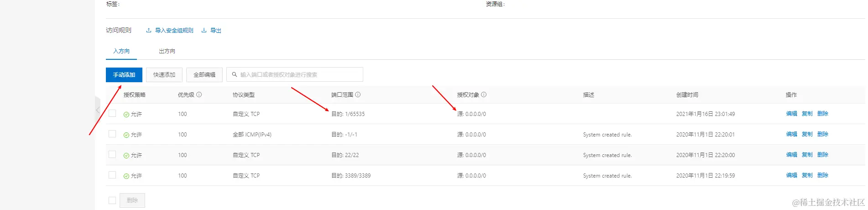Click the 全部 ICMP(IPv4) protocol cell
This screenshot has height=210, width=868.
click(x=252, y=135)
